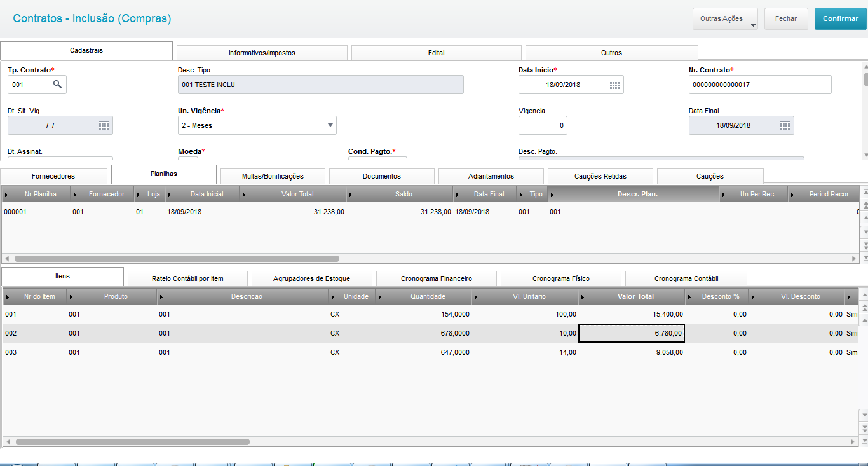Click Confirmar button
Viewport: 868px width, 466px height.
[x=840, y=18]
